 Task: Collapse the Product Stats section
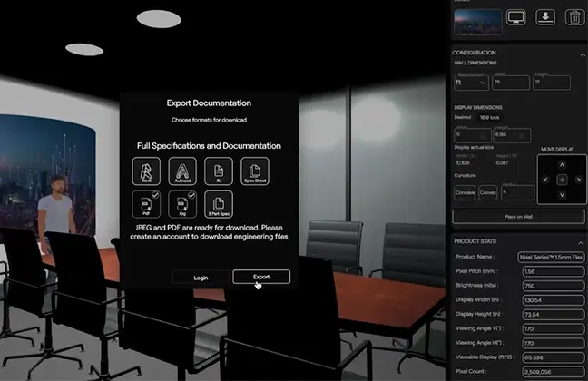(581, 243)
